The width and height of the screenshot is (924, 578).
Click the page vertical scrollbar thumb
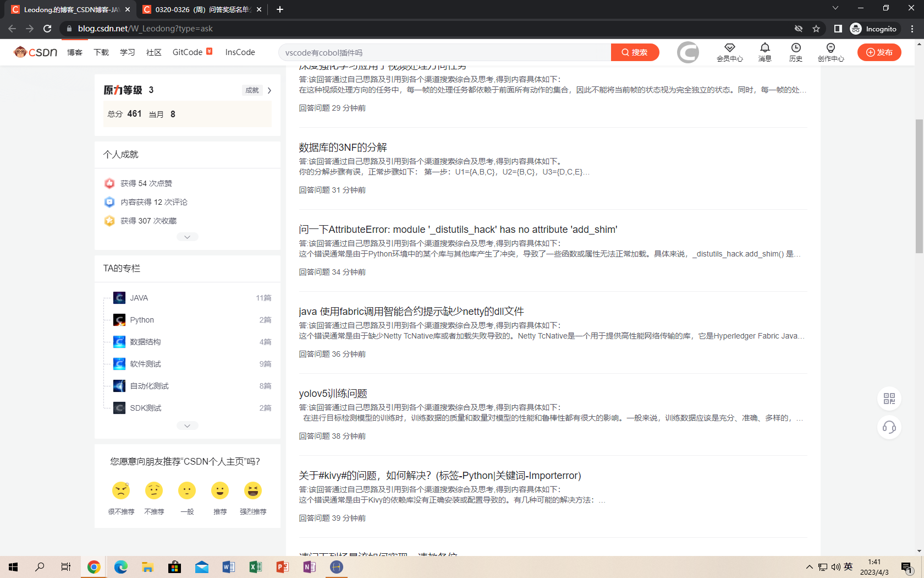tap(919, 186)
